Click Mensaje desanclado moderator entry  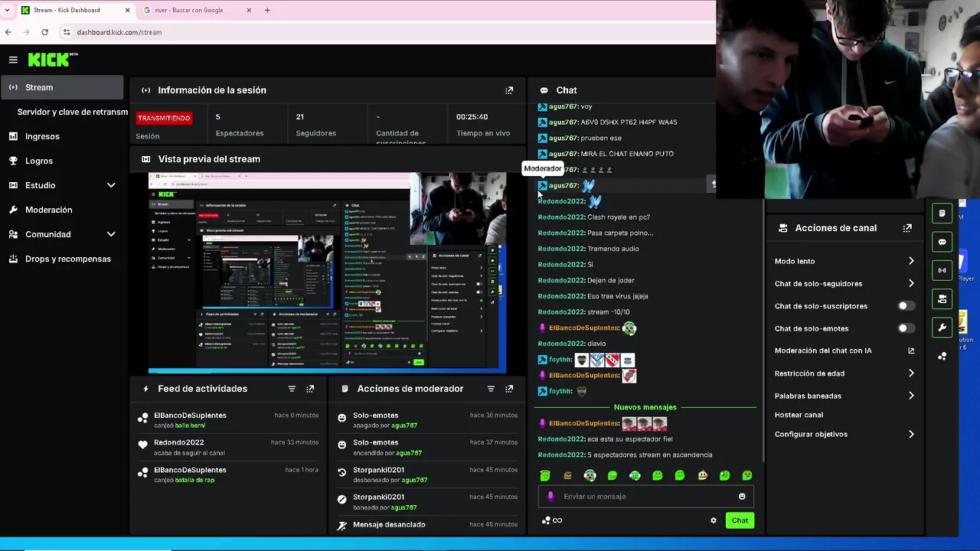[426, 525]
